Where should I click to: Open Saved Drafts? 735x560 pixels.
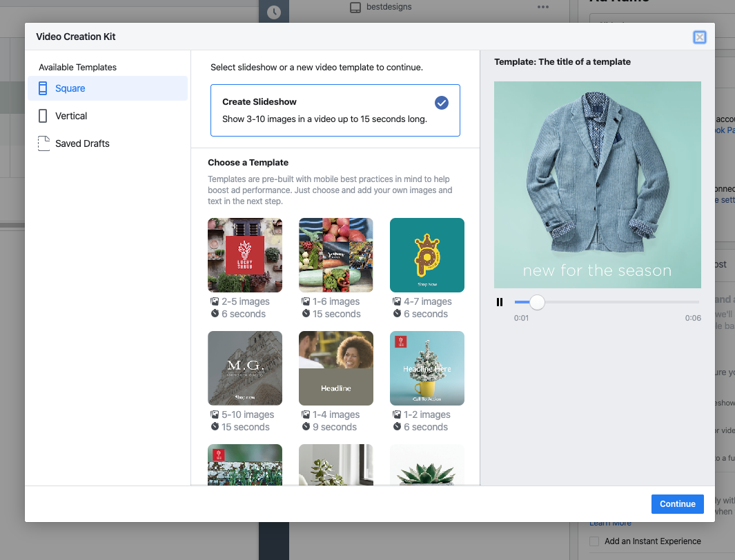click(108, 143)
